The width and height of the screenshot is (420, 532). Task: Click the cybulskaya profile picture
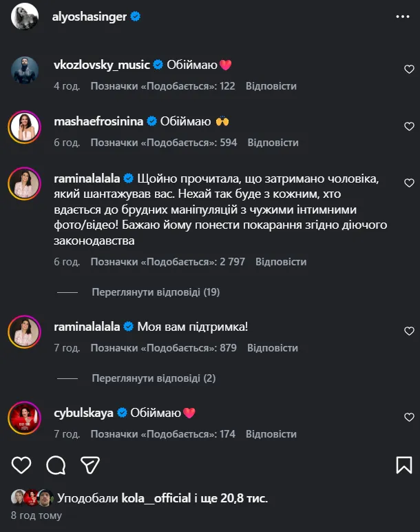(x=25, y=418)
